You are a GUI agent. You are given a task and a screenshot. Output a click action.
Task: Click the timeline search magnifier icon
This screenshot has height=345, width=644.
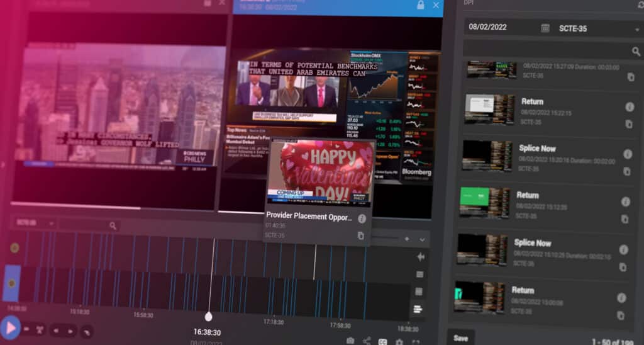coord(113,225)
